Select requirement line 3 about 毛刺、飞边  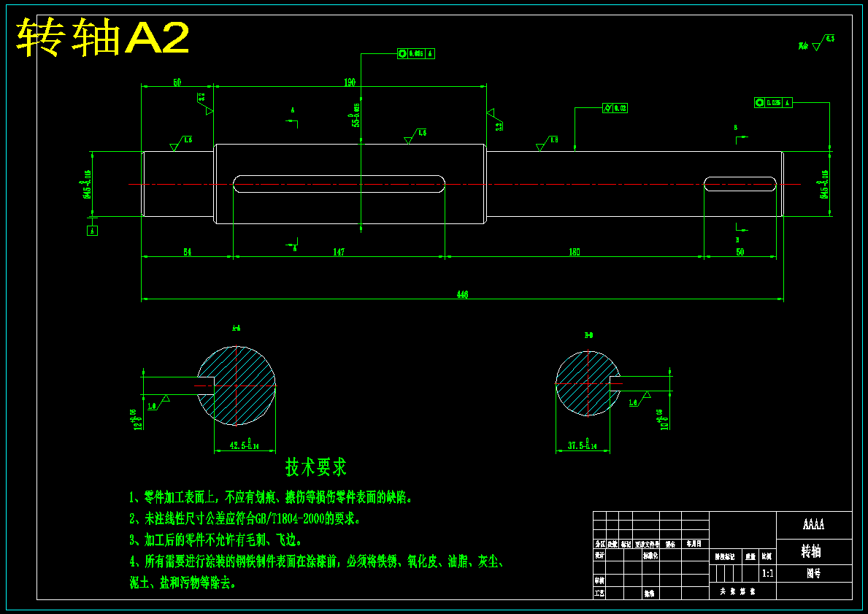(x=215, y=540)
